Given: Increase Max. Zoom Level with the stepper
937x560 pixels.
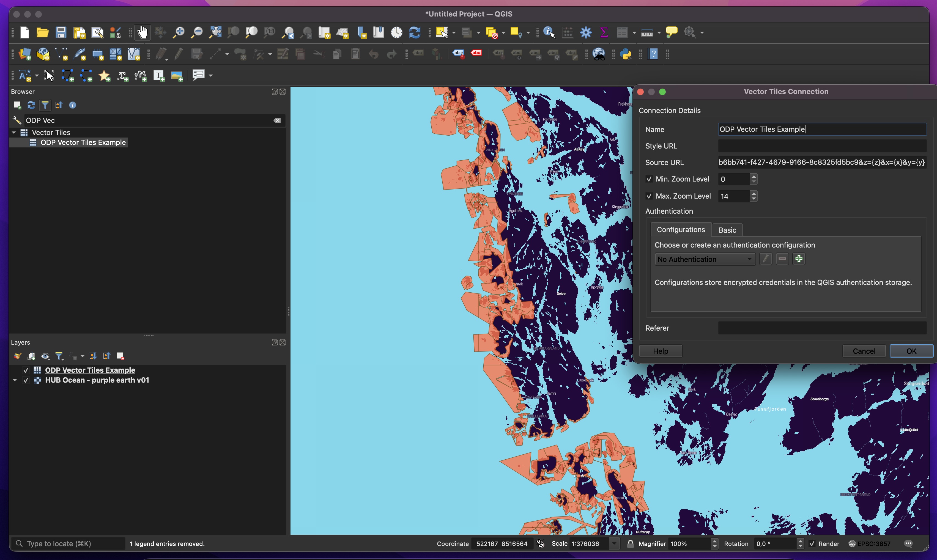Looking at the screenshot, I should [x=754, y=194].
